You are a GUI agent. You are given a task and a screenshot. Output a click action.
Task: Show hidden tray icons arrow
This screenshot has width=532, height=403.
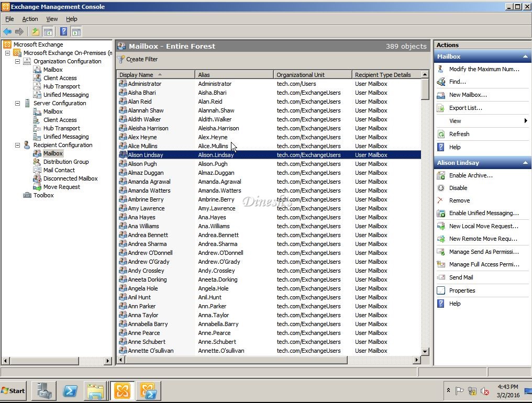(449, 390)
